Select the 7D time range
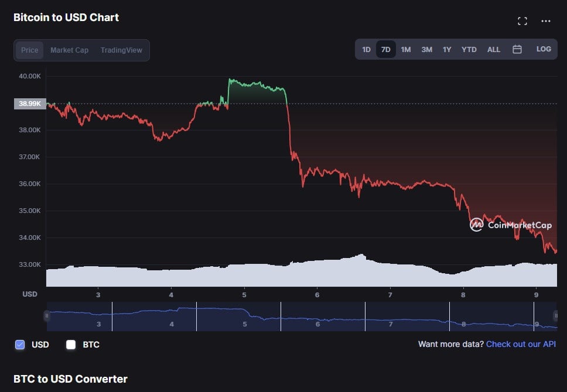Image resolution: width=567 pixels, height=392 pixels. point(385,50)
